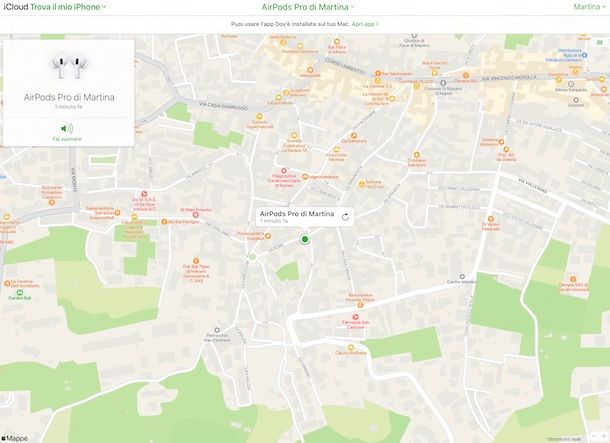This screenshot has width=610, height=443.
Task: Click the Garden Ball green marker
Action: (20, 292)
